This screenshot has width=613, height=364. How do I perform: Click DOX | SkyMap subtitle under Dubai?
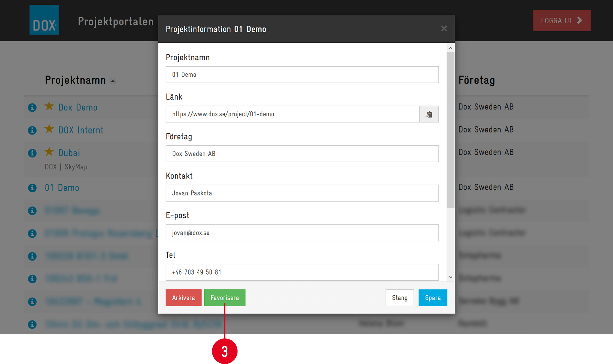coord(66,167)
